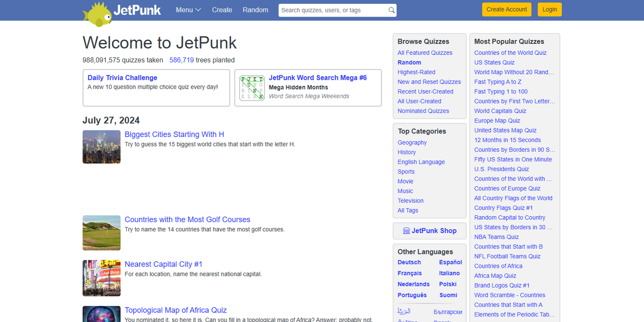Switch language to Suomi
The height and width of the screenshot is (322, 644).
click(448, 295)
